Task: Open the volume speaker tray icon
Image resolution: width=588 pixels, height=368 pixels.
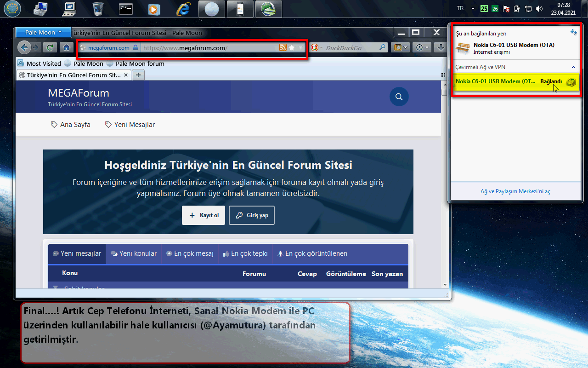Action: [x=539, y=8]
